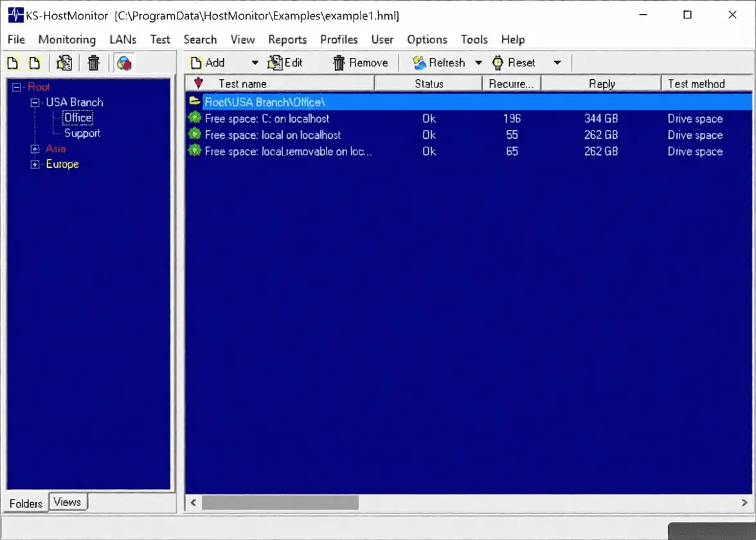Click the Refresh button

pos(438,63)
